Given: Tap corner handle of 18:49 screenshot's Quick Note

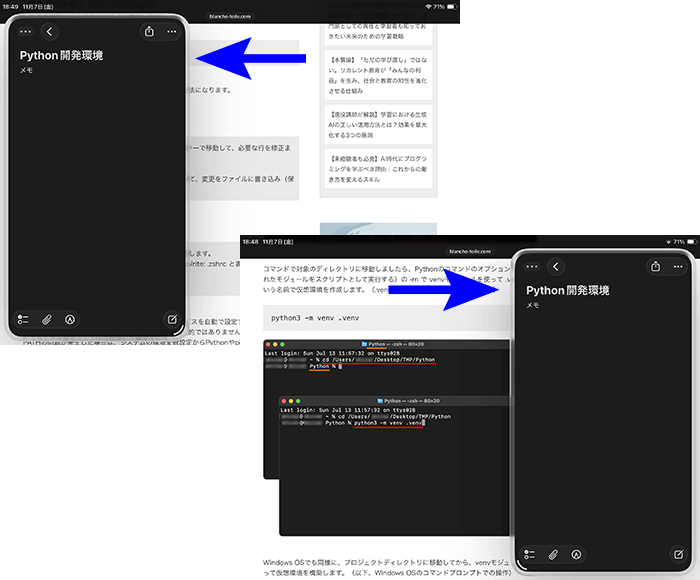Looking at the screenshot, I should [x=179, y=330].
